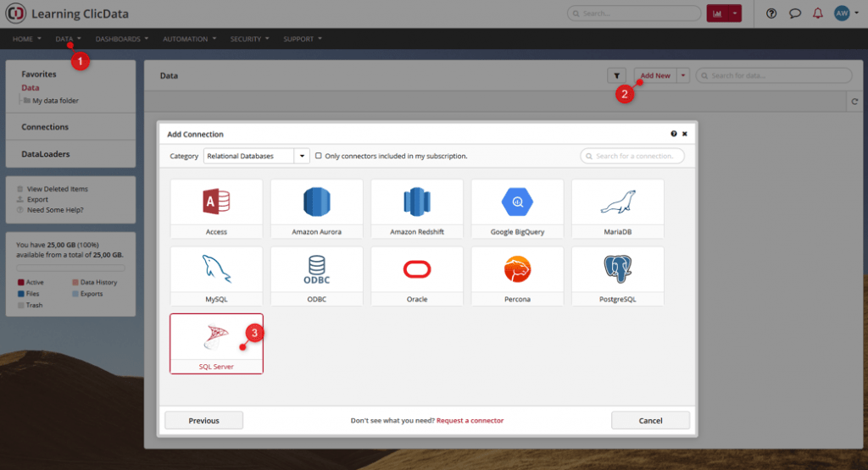Open the chat bubble icon
Image resolution: width=868 pixels, height=470 pixels.
(x=795, y=14)
